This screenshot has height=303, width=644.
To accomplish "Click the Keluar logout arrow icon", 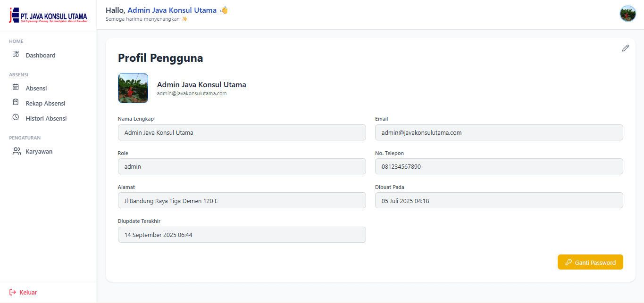I will click(x=13, y=292).
